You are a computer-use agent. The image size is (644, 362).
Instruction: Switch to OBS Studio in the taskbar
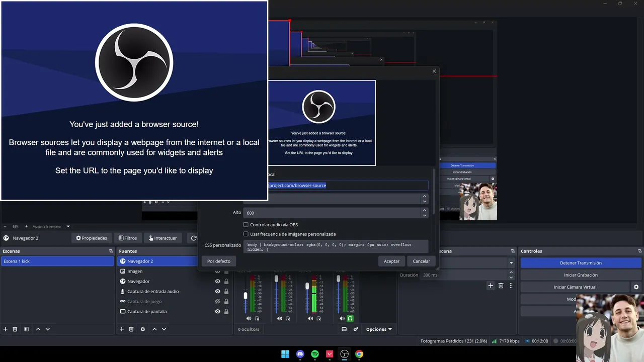click(344, 354)
